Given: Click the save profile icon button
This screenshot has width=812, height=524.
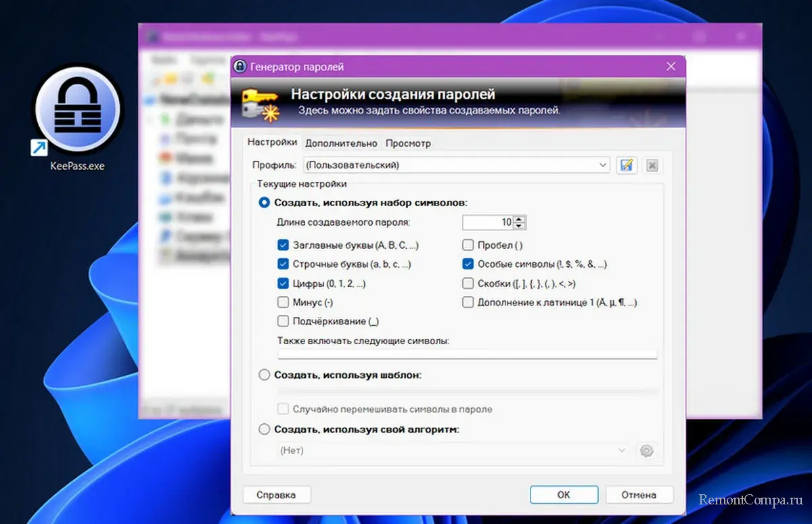Looking at the screenshot, I should pos(627,165).
